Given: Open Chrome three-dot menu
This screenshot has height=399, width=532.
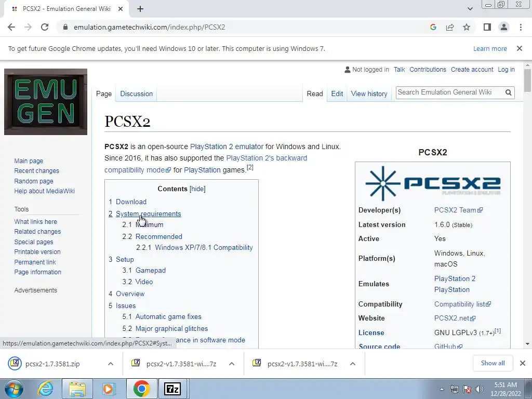Looking at the screenshot, I should coord(521,27).
